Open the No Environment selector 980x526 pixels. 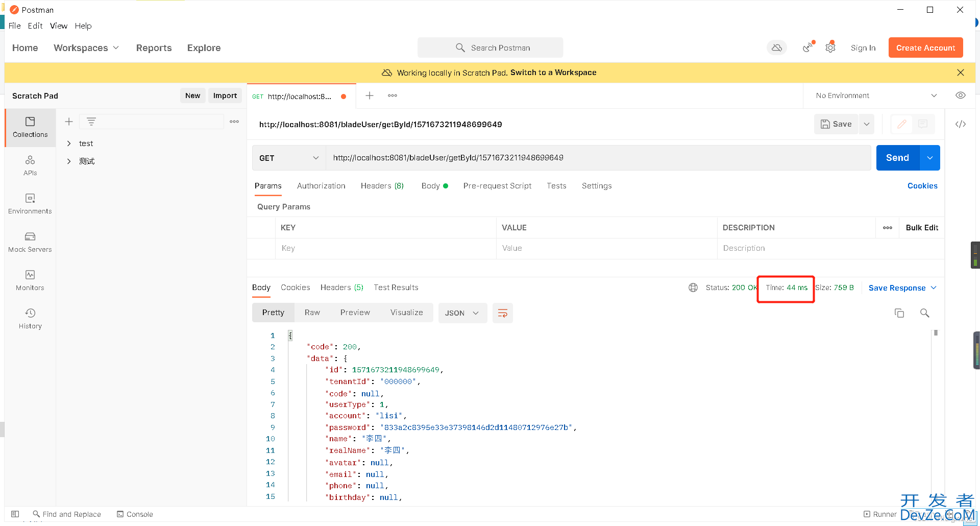tap(876, 95)
